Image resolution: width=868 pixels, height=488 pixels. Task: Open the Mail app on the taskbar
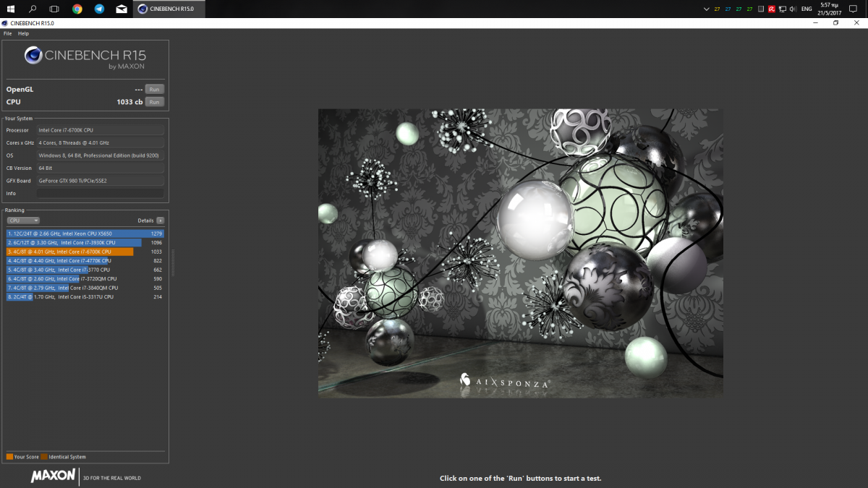121,9
